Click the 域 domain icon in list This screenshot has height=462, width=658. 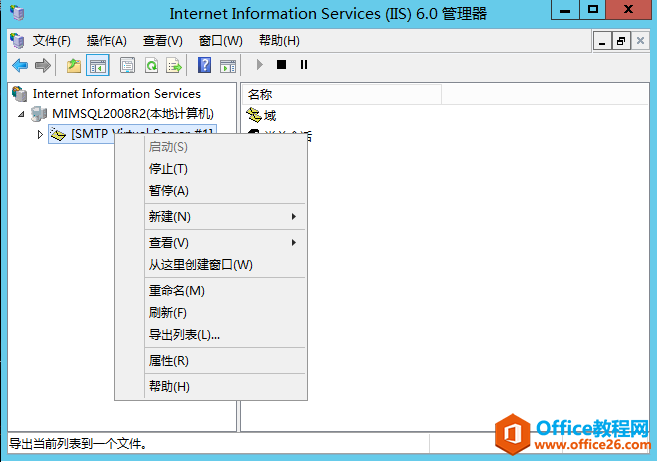(254, 115)
